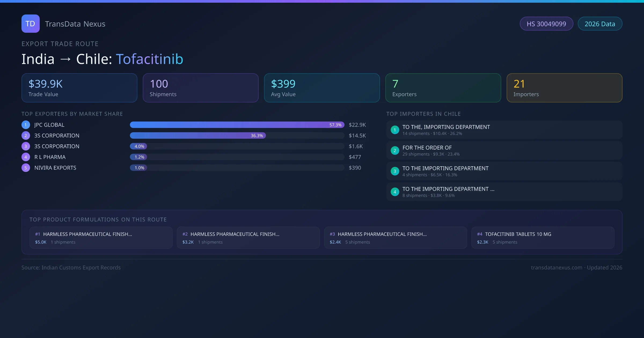Open the 21 Importers stat card
The image size is (644, 338).
[x=564, y=88]
